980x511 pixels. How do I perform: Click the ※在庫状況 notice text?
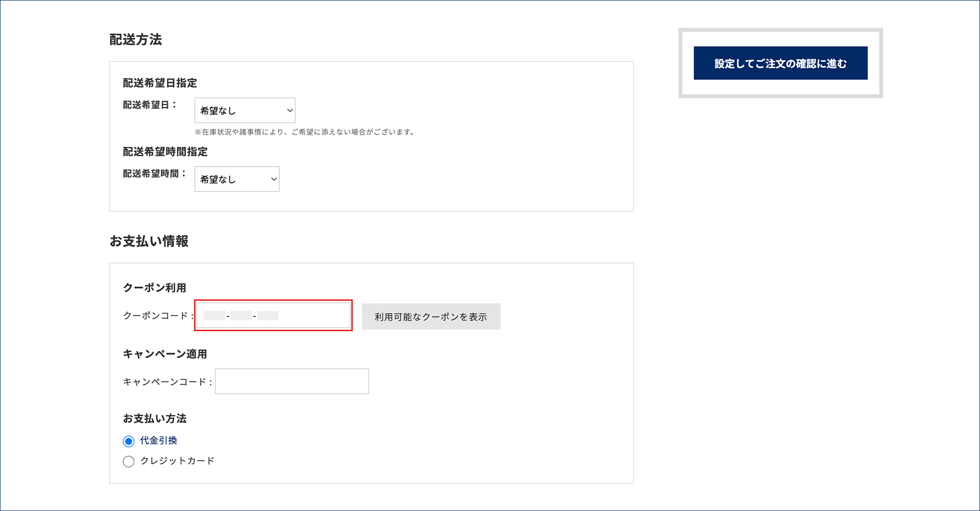[x=304, y=132]
